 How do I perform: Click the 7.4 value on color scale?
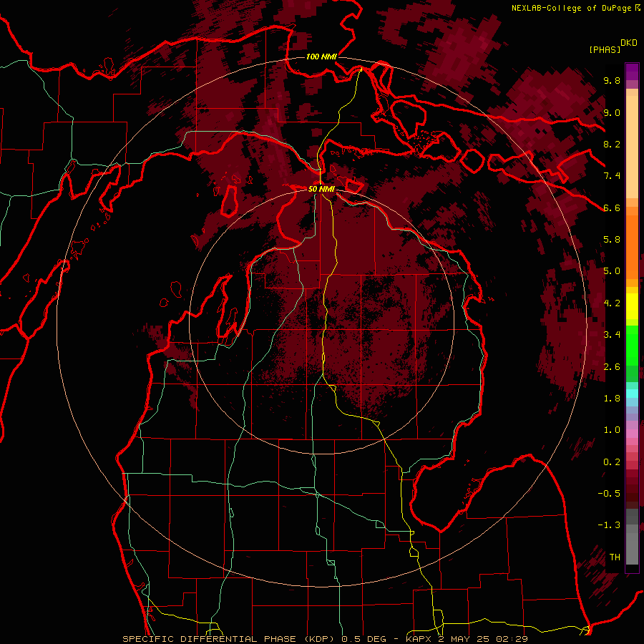612,176
